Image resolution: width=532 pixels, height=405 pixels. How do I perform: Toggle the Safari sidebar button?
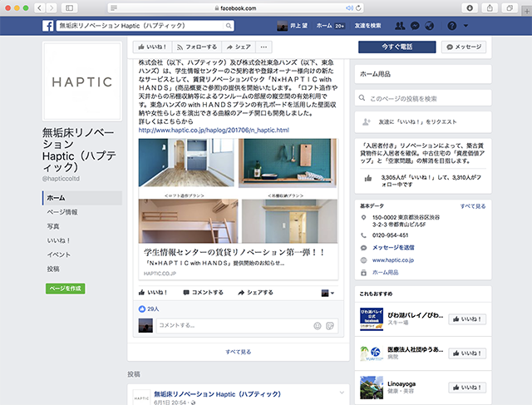tap(69, 7)
